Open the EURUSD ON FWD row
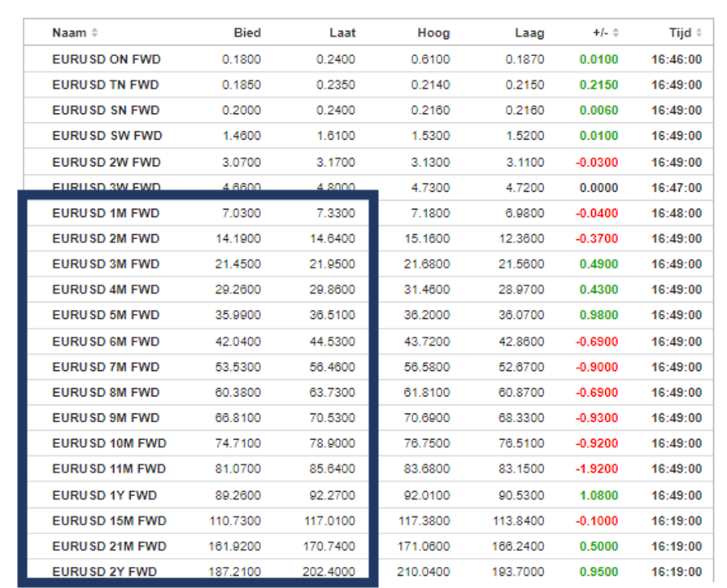This screenshot has width=727, height=588. tap(106, 59)
